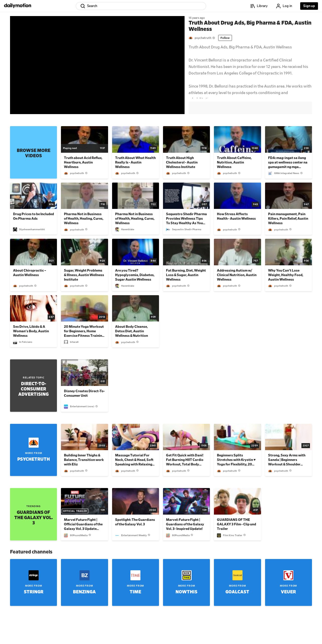
Task: Open the Goalcast channel logo
Action: [237, 575]
